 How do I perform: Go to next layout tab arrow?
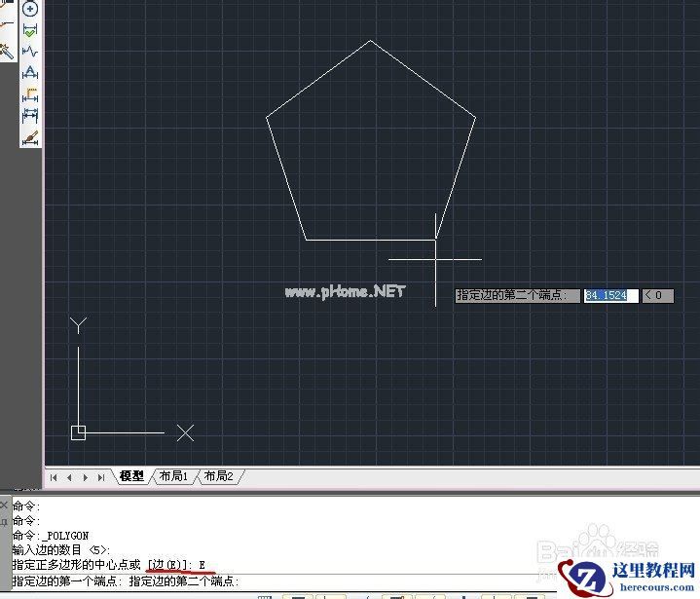pyautogui.click(x=86, y=477)
